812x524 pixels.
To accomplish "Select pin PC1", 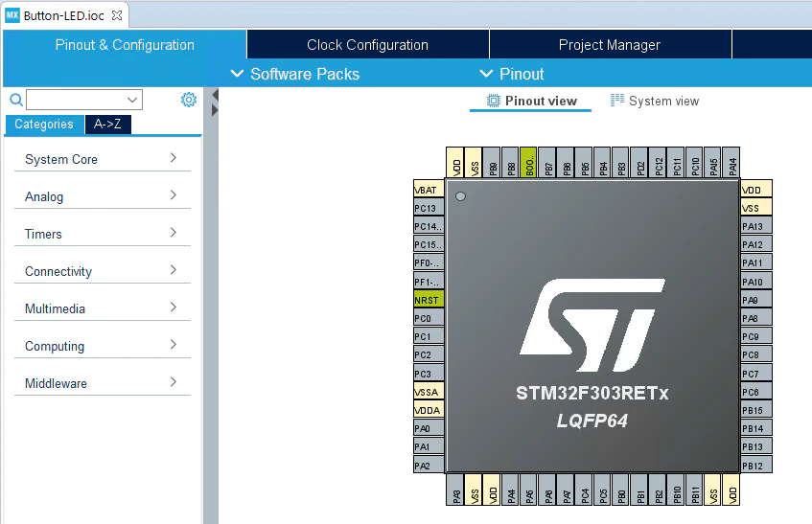I will pyautogui.click(x=429, y=337).
